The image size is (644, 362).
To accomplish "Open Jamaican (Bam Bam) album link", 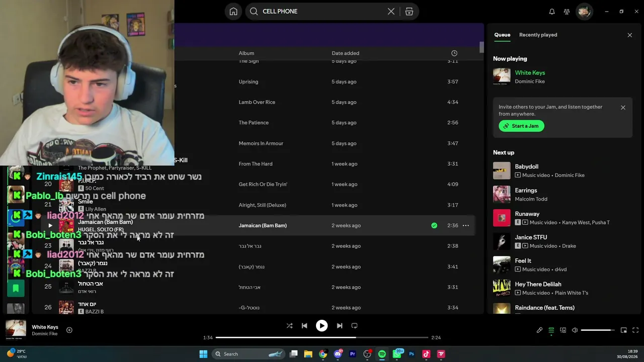I will click(263, 226).
